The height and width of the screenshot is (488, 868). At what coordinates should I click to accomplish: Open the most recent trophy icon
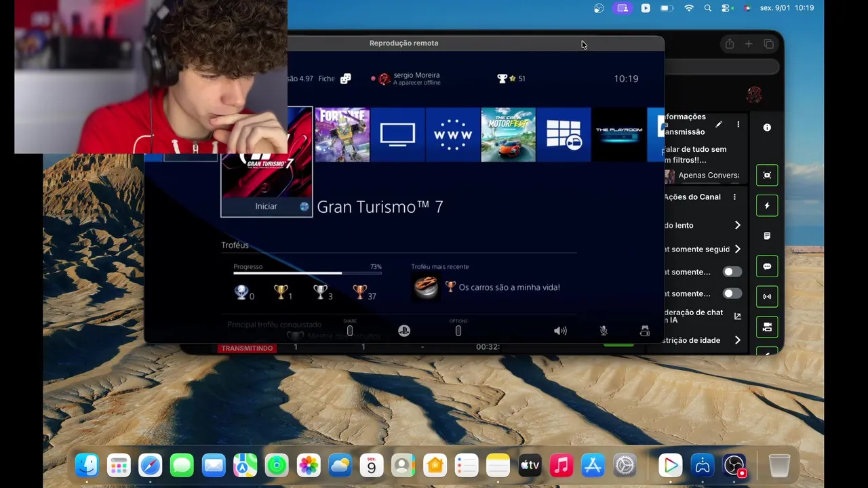[426, 287]
